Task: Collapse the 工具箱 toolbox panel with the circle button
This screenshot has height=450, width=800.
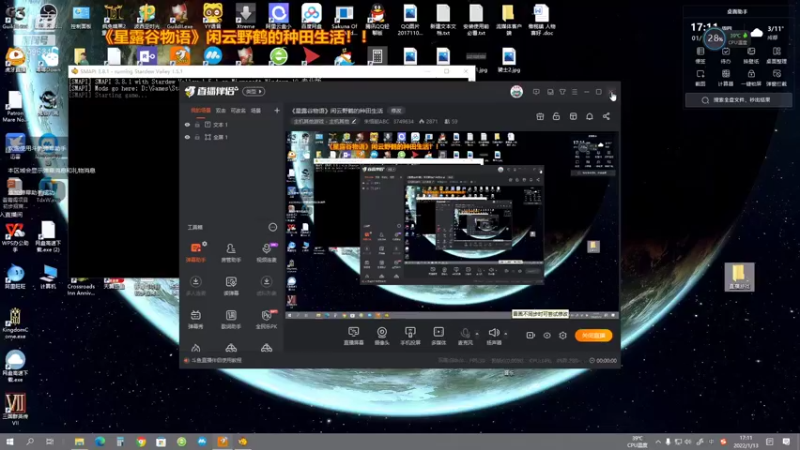Action: (272, 227)
